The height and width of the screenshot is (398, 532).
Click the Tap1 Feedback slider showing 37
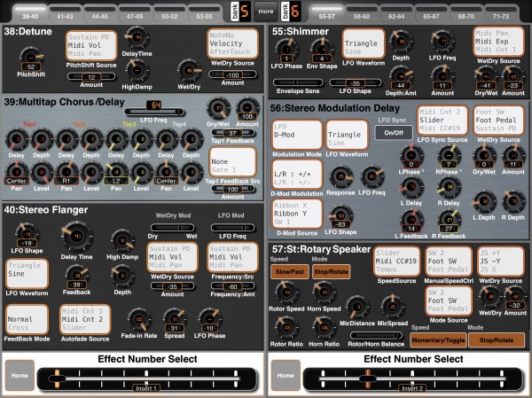pyautogui.click(x=232, y=133)
